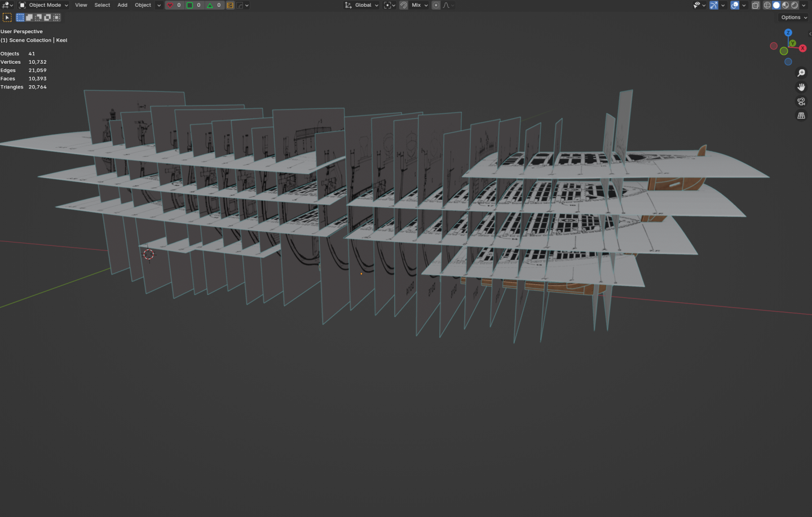The height and width of the screenshot is (517, 812).
Task: Open the editor type selector
Action: (x=7, y=5)
